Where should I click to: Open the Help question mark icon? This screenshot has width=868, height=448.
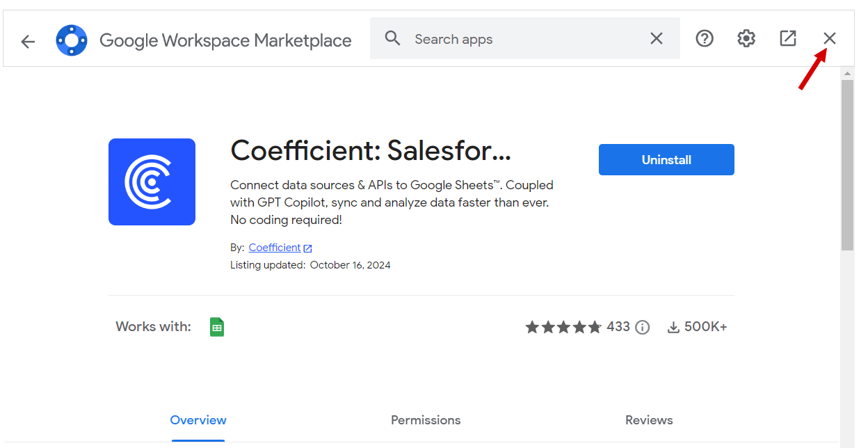[705, 39]
